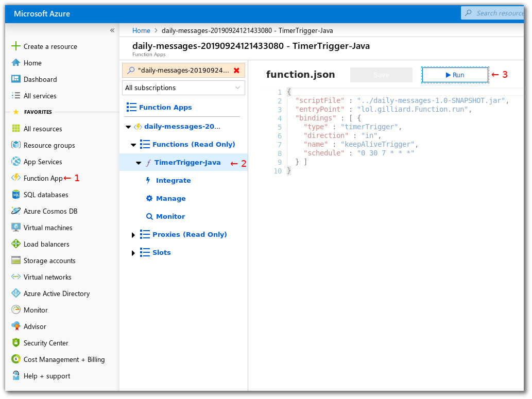Image resolution: width=532 pixels, height=399 pixels.
Task: Click the Home breadcrumb link
Action: (x=141, y=30)
